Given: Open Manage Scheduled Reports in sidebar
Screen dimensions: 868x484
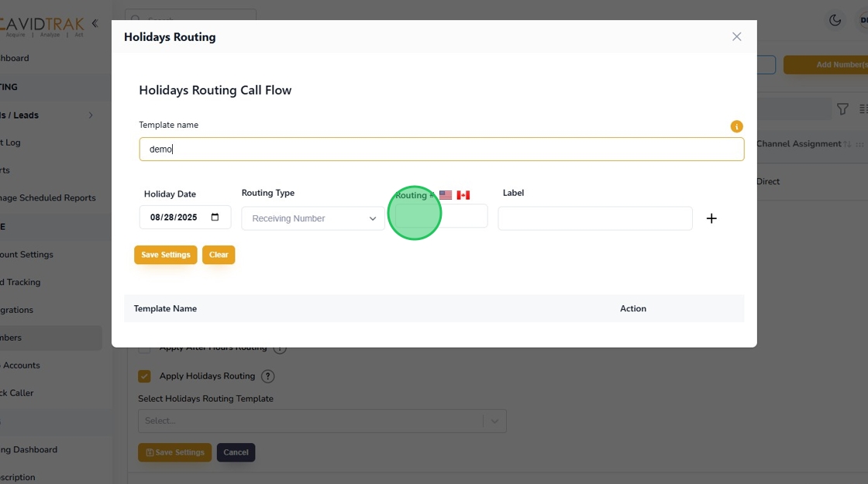Looking at the screenshot, I should pos(48,198).
